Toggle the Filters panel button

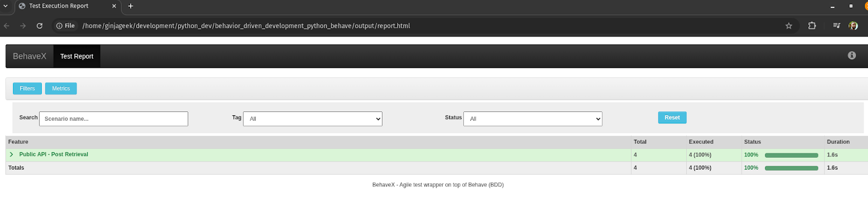click(27, 89)
